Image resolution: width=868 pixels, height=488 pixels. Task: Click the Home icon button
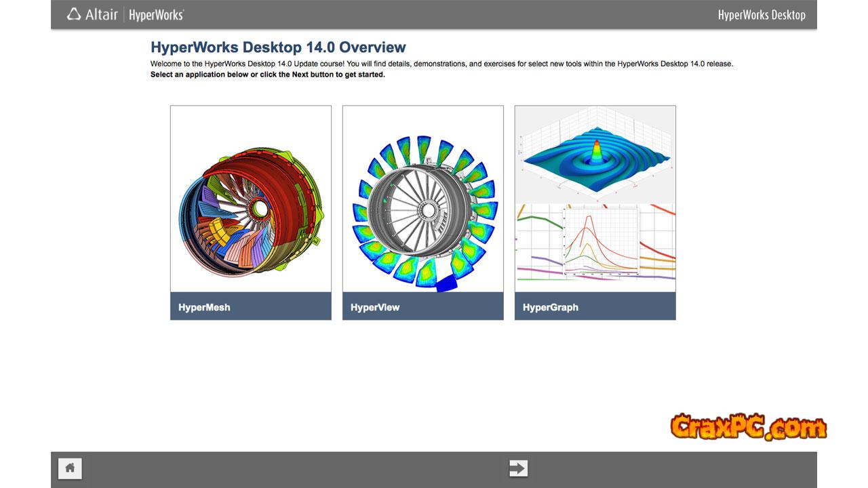(70, 468)
